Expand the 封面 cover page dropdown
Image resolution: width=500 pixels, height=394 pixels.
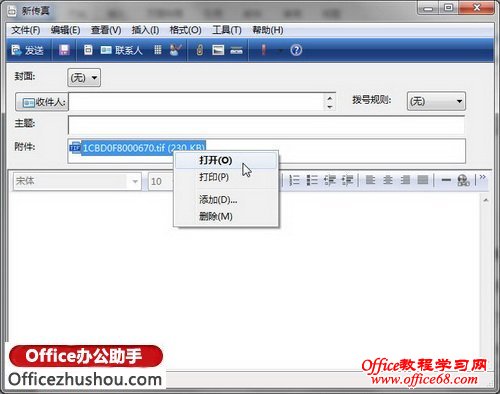[x=84, y=78]
